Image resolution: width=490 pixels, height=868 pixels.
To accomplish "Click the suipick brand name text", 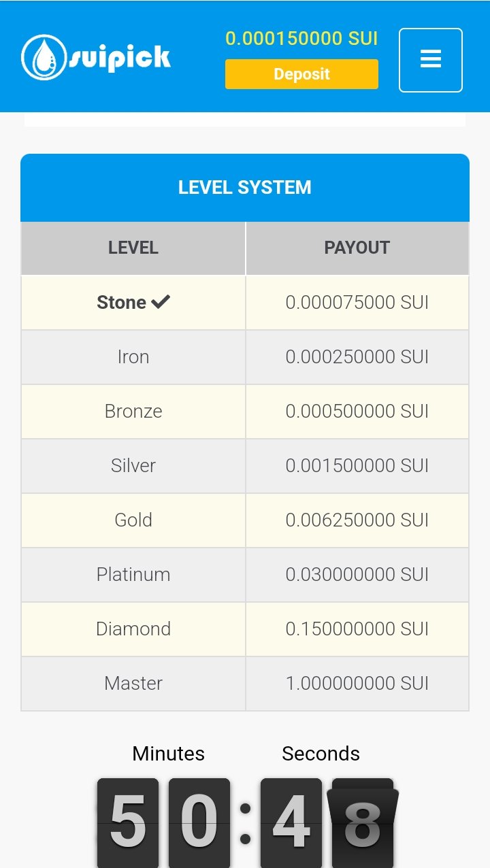I will tap(118, 59).
